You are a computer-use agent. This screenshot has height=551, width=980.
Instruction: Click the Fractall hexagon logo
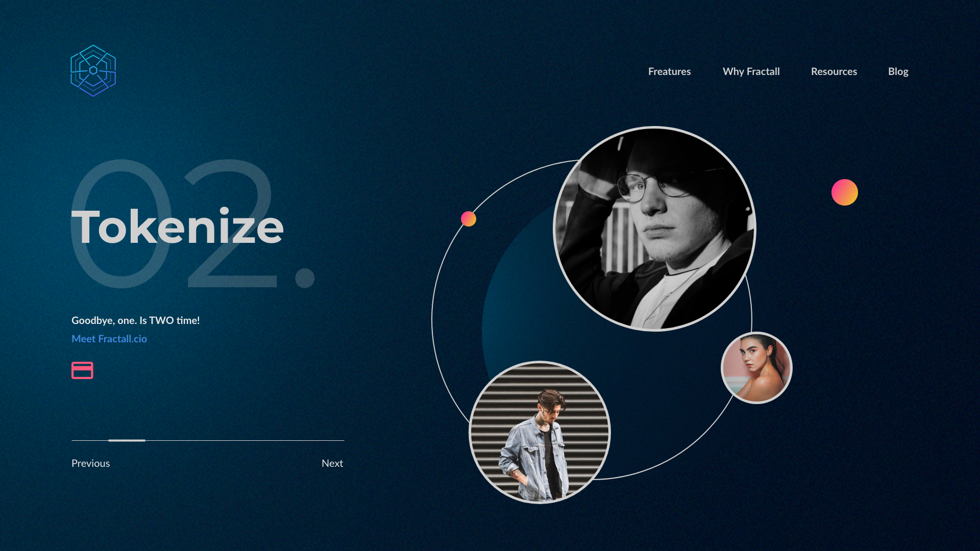click(x=93, y=70)
